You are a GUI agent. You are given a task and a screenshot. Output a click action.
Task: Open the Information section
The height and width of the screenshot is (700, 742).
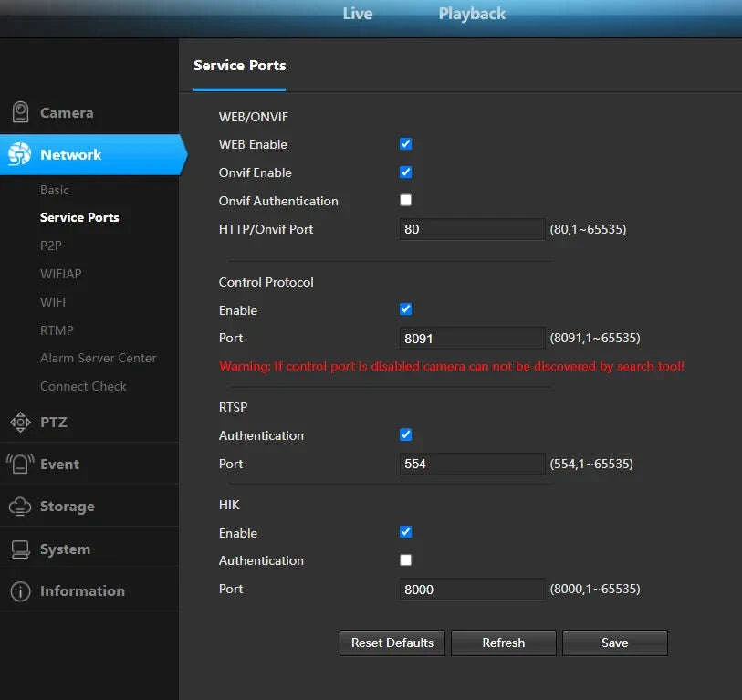pyautogui.click(x=20, y=590)
